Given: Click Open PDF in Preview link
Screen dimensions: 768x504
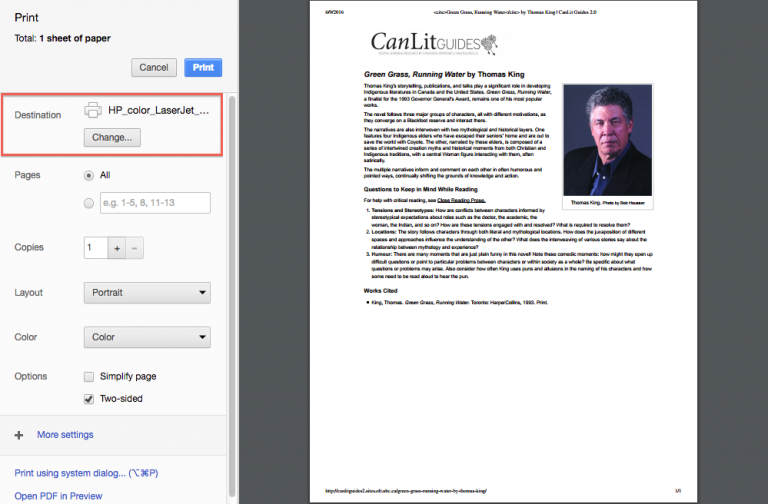Looking at the screenshot, I should coord(58,496).
